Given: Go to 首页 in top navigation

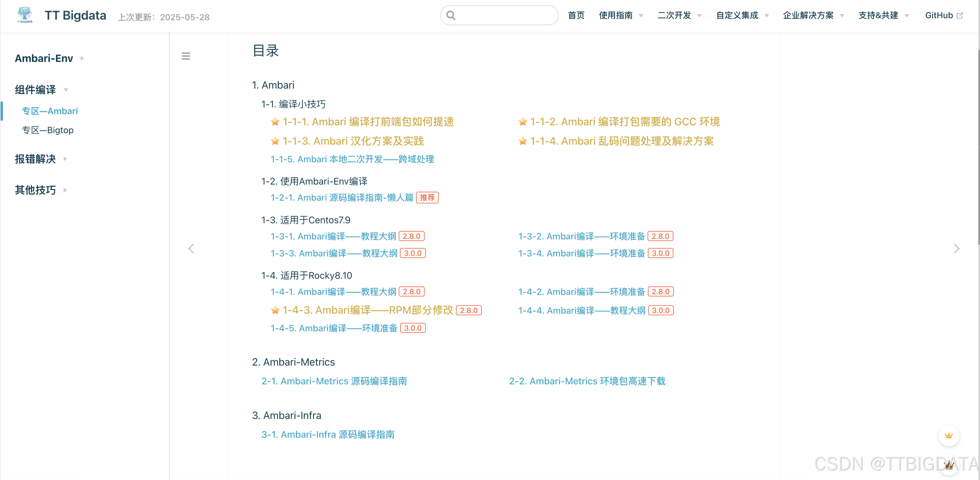Looking at the screenshot, I should pos(576,15).
